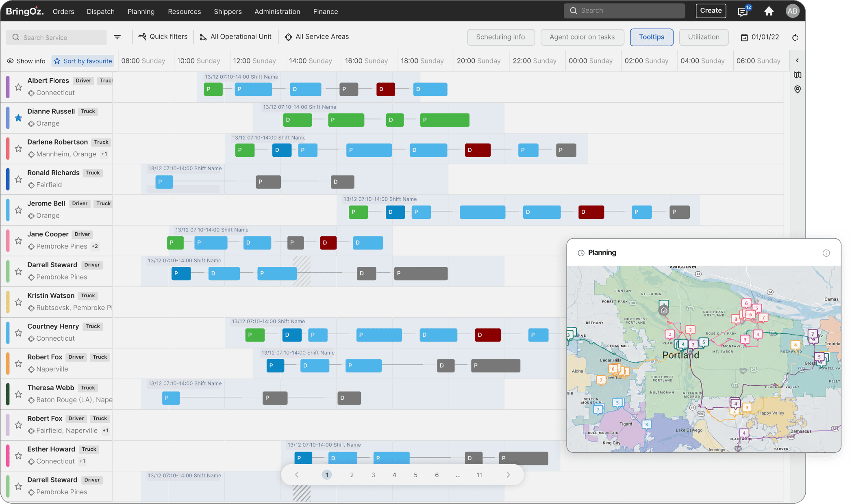The image size is (852, 504).
Task: Open Quick filters
Action: click(163, 37)
